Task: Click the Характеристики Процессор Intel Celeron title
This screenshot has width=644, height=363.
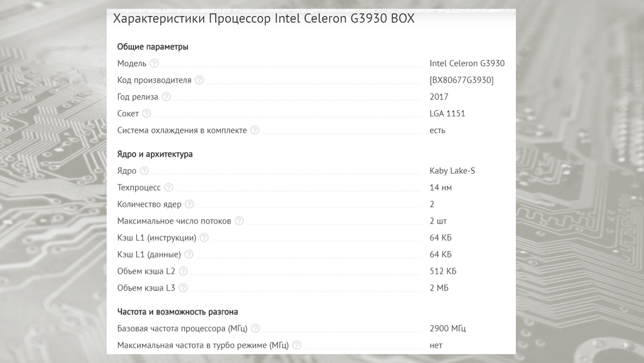Action: tap(263, 18)
